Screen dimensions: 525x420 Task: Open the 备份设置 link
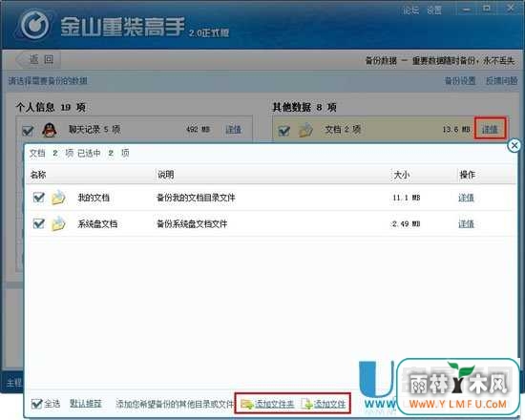tap(460, 81)
